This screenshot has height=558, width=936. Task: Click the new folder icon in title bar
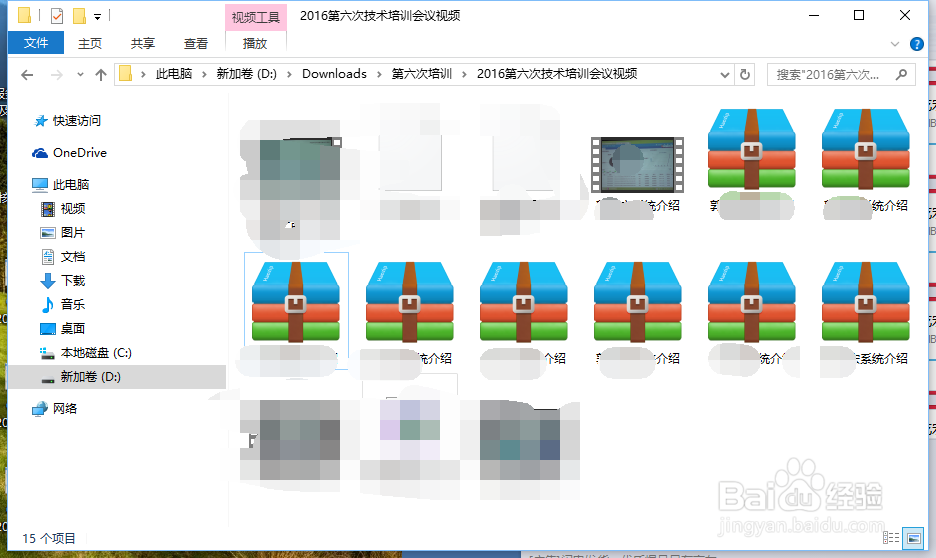click(79, 16)
